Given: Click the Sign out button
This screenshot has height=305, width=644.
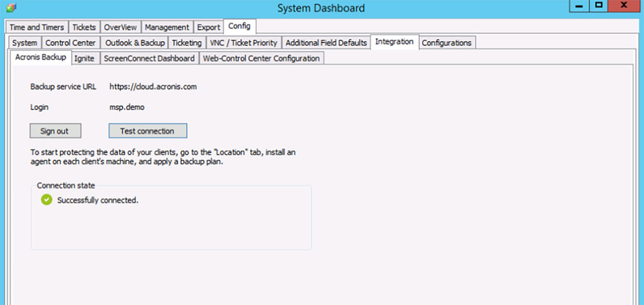Looking at the screenshot, I should 55,131.
